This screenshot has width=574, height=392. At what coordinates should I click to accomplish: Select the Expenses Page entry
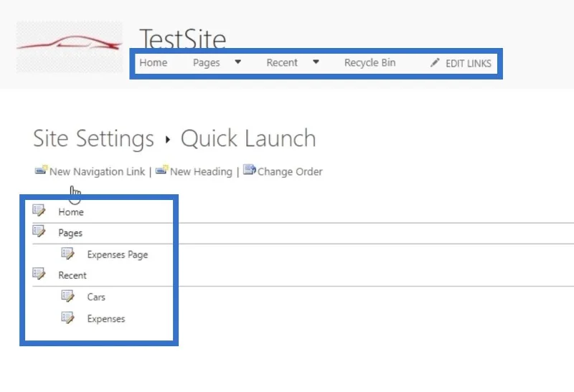click(x=118, y=254)
